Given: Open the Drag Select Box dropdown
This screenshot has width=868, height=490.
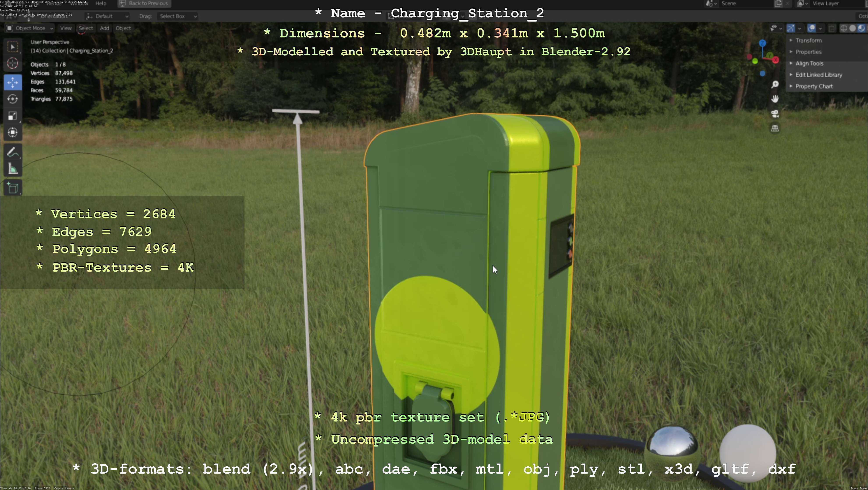Looking at the screenshot, I should pyautogui.click(x=177, y=16).
